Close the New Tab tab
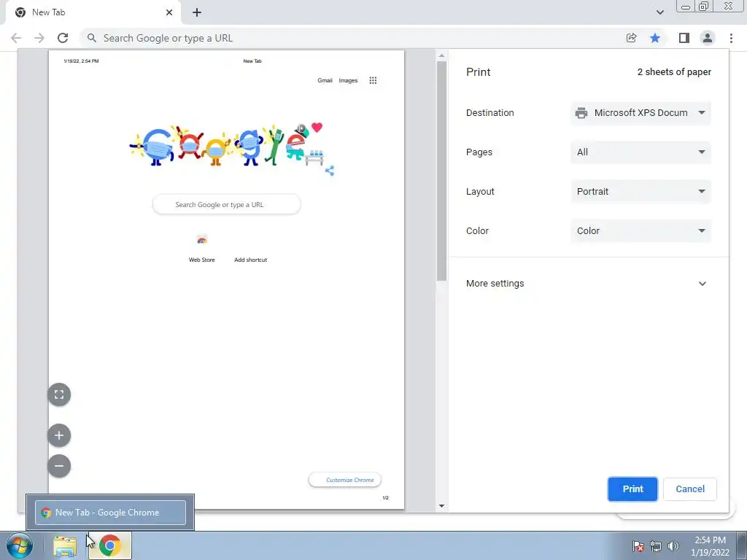This screenshot has height=560, width=747. pyautogui.click(x=169, y=12)
